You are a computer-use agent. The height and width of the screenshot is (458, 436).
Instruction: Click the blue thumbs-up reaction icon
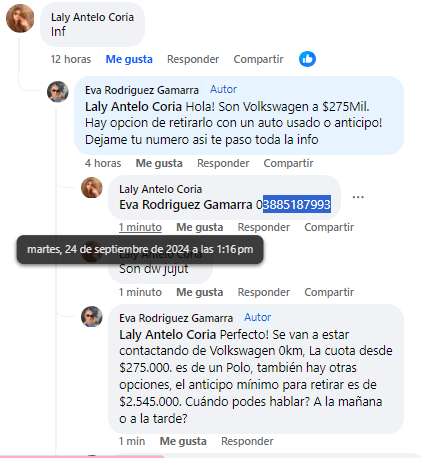point(307,59)
